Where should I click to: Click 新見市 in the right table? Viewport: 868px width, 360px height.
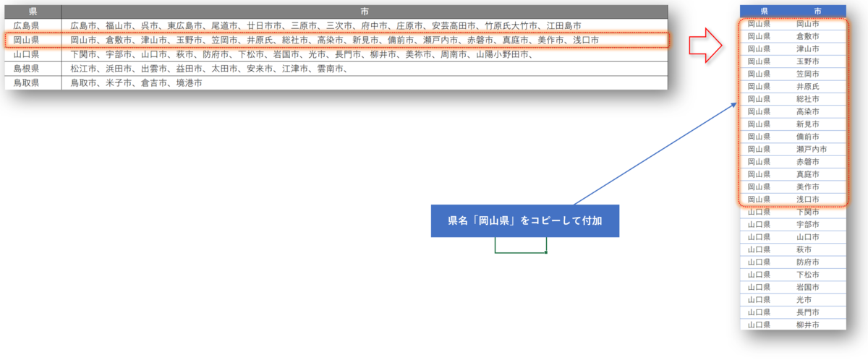(807, 124)
